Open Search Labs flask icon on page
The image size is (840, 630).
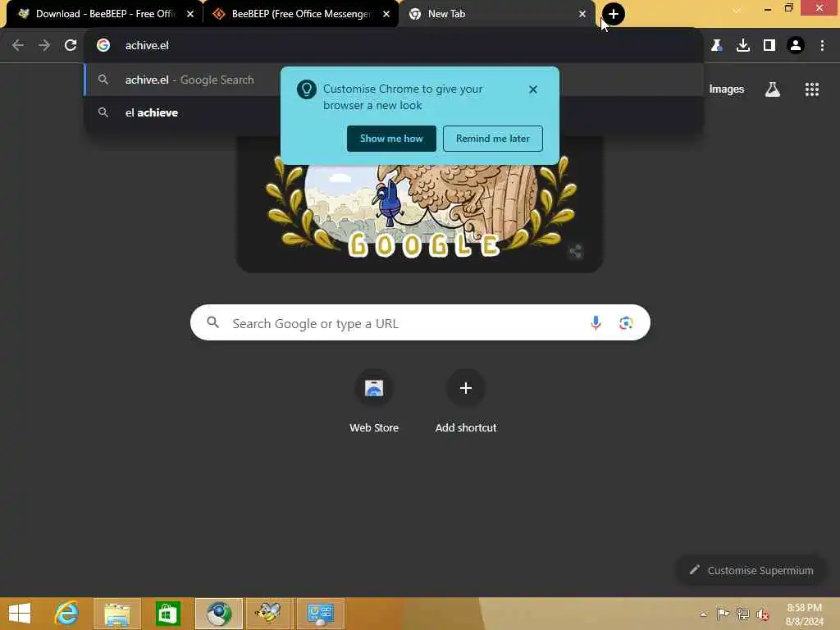pos(773,89)
